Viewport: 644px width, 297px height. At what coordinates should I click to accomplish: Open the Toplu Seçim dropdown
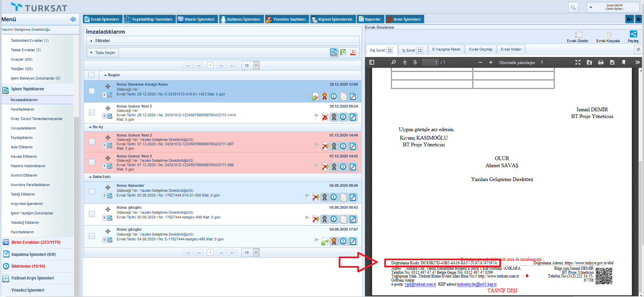click(103, 53)
